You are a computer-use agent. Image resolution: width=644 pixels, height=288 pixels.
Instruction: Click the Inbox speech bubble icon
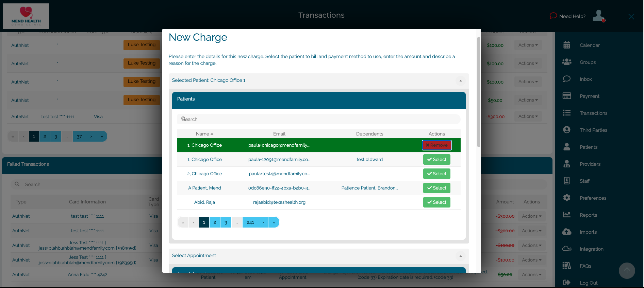click(x=566, y=79)
